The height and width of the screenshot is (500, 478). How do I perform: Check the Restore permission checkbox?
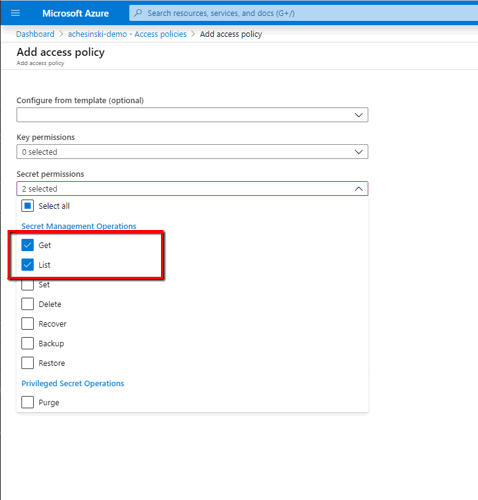[x=27, y=363]
